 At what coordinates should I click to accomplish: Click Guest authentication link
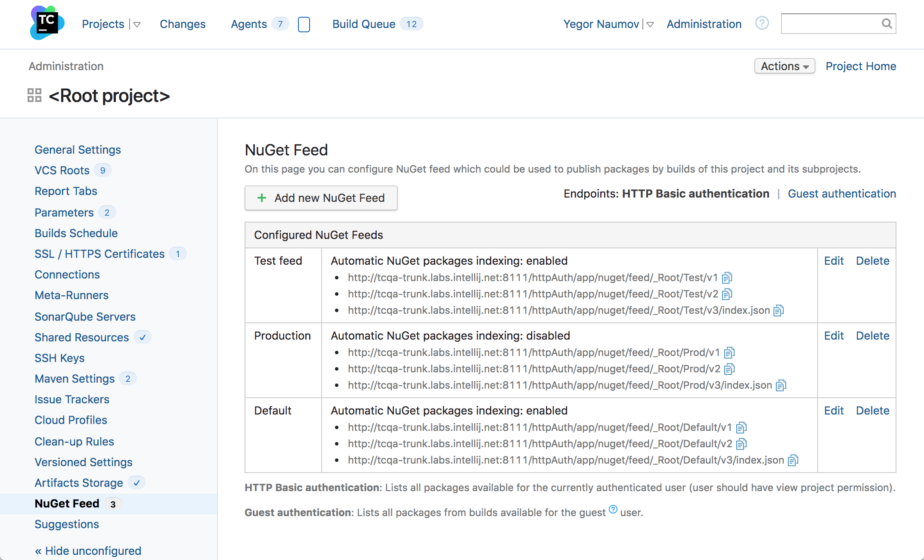(x=843, y=194)
